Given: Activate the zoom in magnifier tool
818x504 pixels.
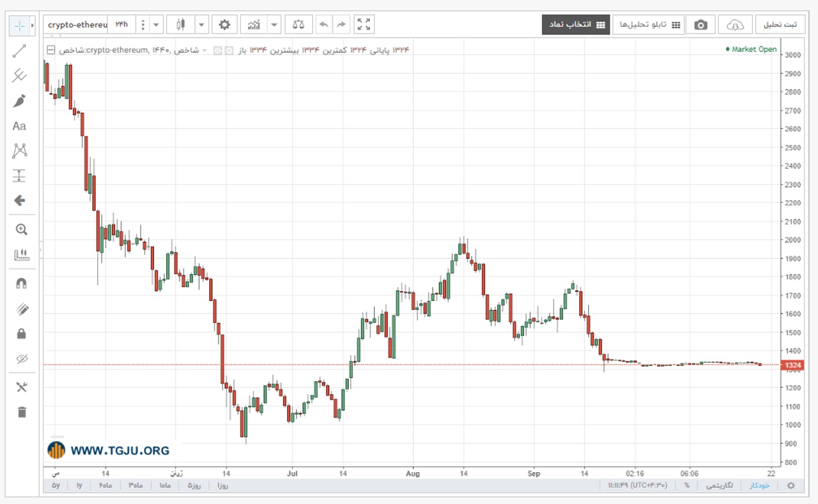Looking at the screenshot, I should pyautogui.click(x=21, y=230).
